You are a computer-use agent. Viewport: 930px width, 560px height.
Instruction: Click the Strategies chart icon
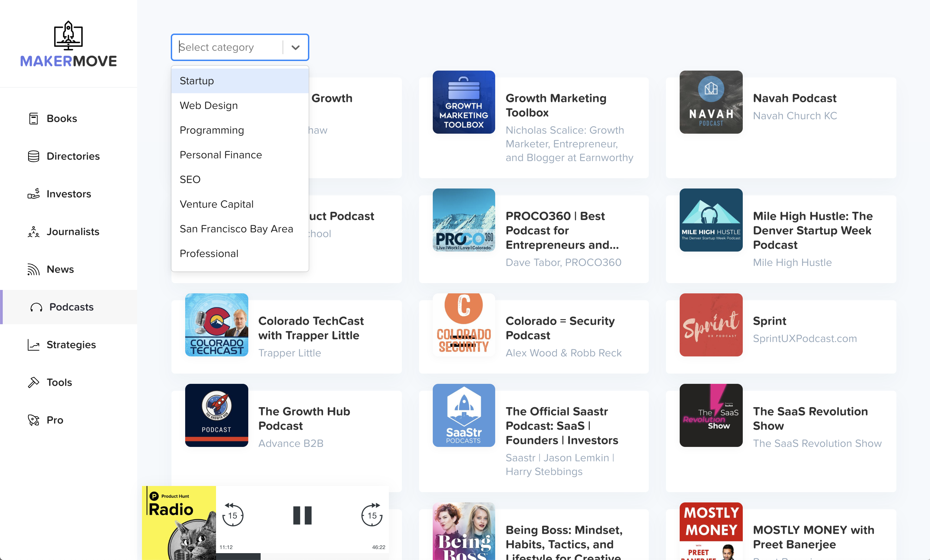33,345
